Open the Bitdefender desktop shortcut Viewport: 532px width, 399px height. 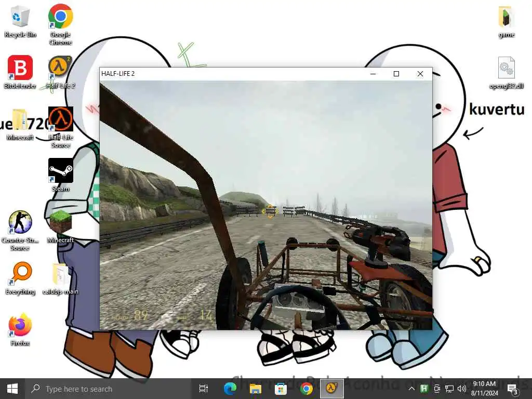(20, 72)
